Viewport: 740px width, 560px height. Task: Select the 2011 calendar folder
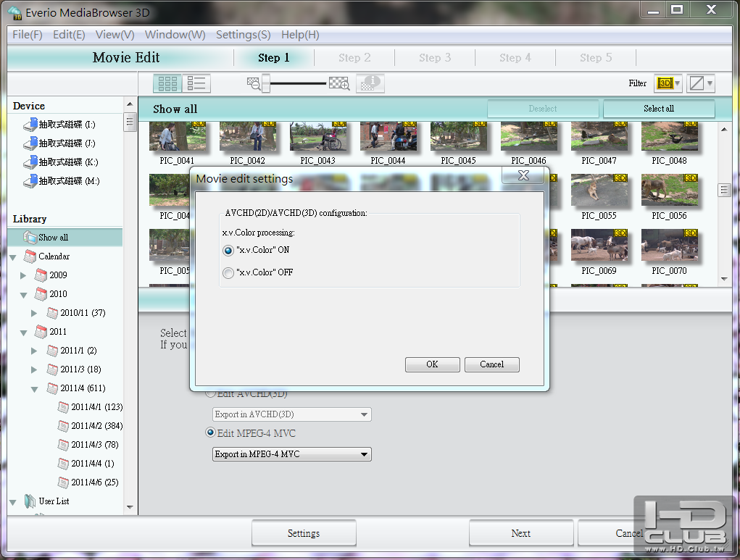[x=51, y=332]
